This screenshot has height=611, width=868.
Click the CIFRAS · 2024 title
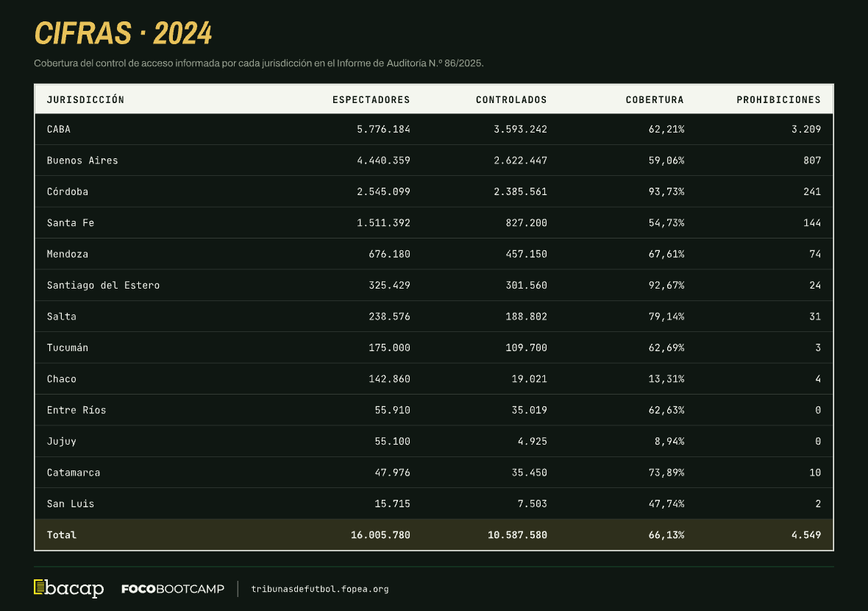[x=123, y=33]
